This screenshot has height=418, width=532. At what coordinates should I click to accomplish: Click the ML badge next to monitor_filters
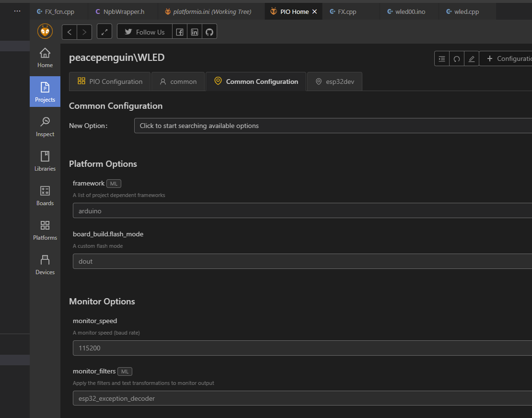click(x=125, y=372)
